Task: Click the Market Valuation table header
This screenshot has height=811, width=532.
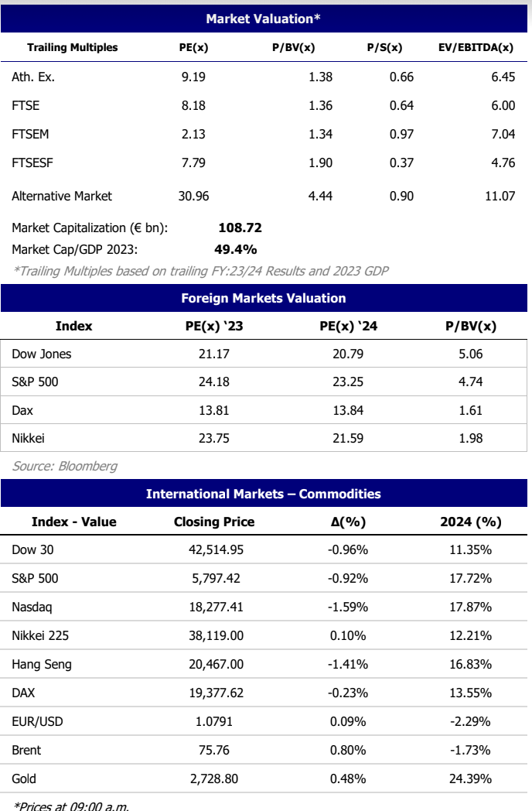Action: [264, 19]
